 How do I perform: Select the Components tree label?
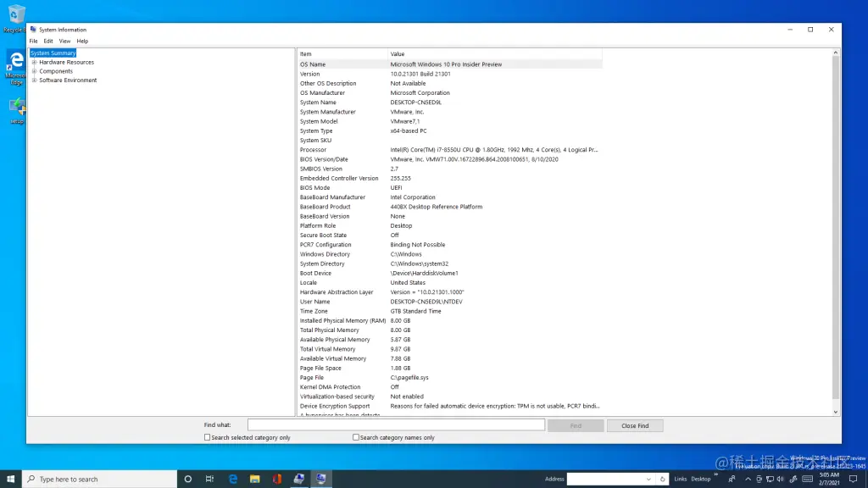tap(56, 71)
